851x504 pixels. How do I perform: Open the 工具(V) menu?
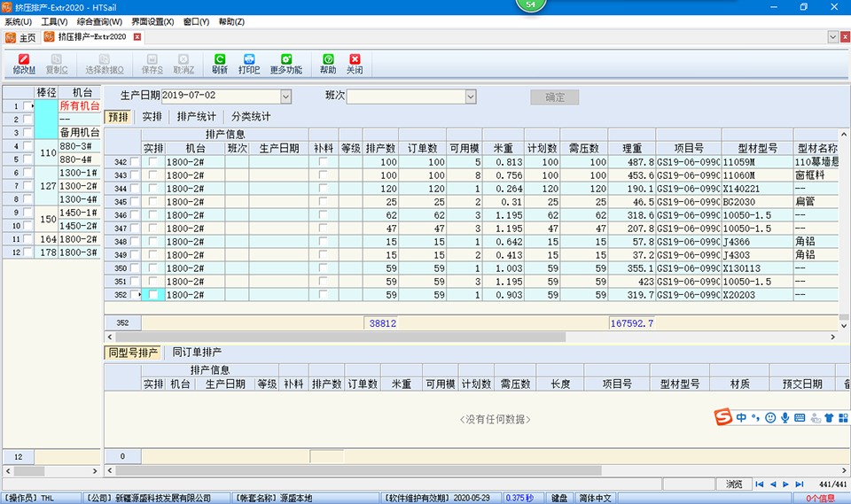(x=54, y=21)
